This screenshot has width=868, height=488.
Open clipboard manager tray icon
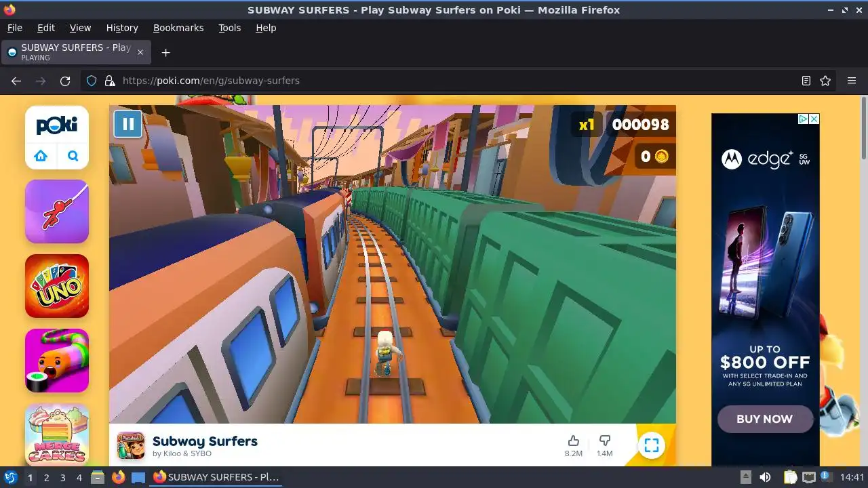click(790, 477)
